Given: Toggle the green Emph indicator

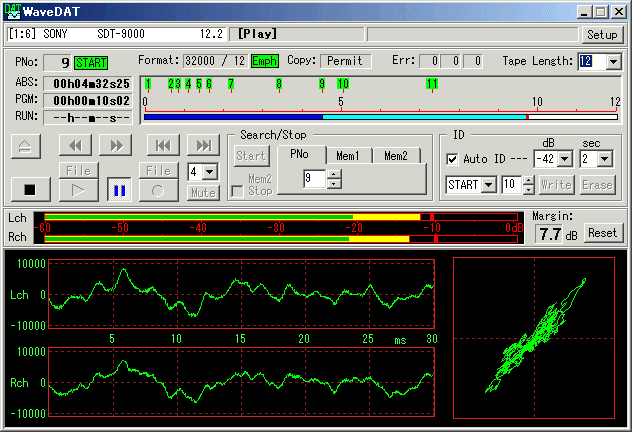Looking at the screenshot, I should click(x=265, y=61).
